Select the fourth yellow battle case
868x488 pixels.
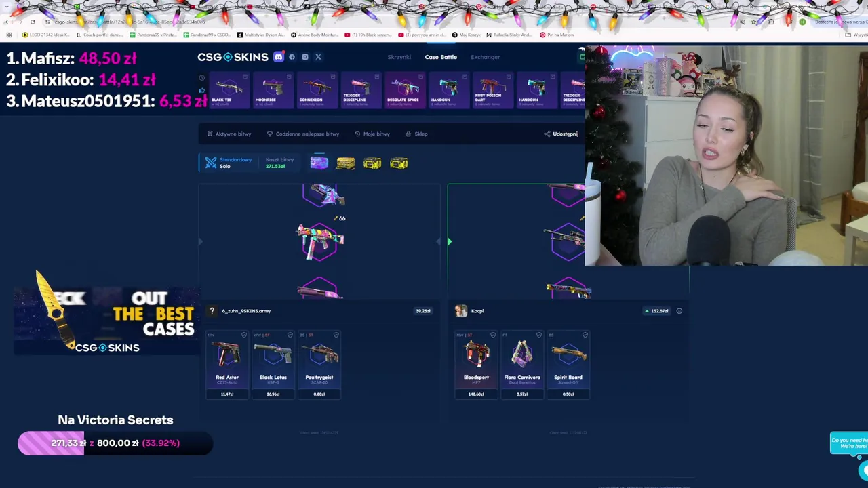click(x=399, y=163)
